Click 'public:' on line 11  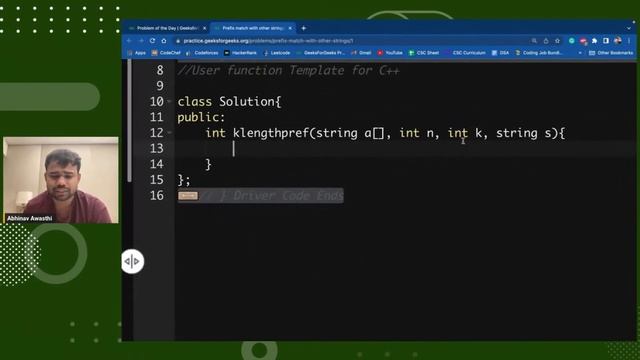click(201, 118)
